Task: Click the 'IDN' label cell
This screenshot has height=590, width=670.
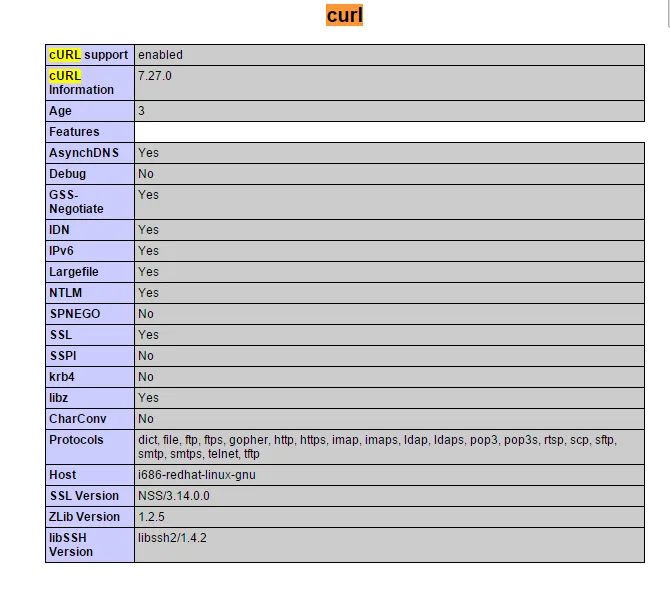Action: click(x=90, y=230)
